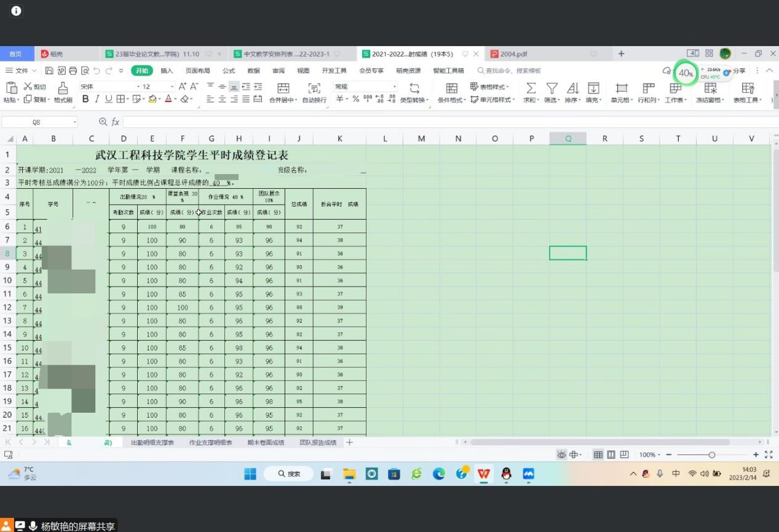The width and height of the screenshot is (779, 532).
Task: Click the Conditional Formatting (条件格式) icon
Action: point(451,88)
